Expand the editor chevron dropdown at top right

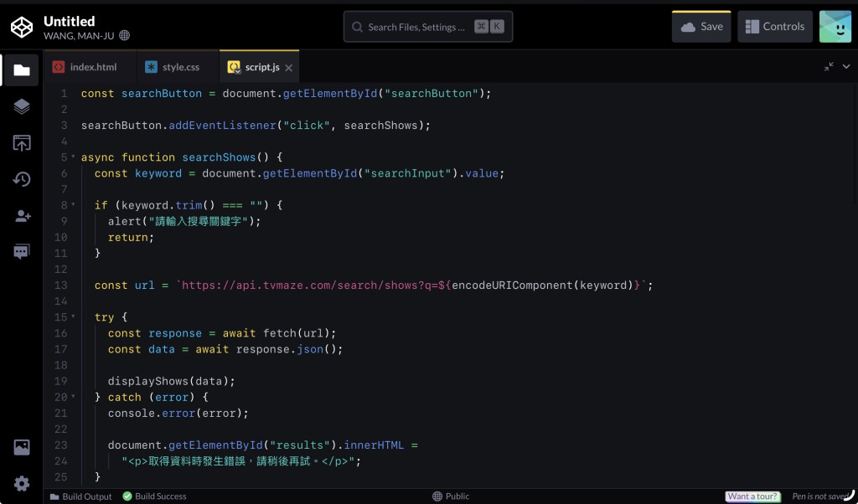tap(846, 67)
